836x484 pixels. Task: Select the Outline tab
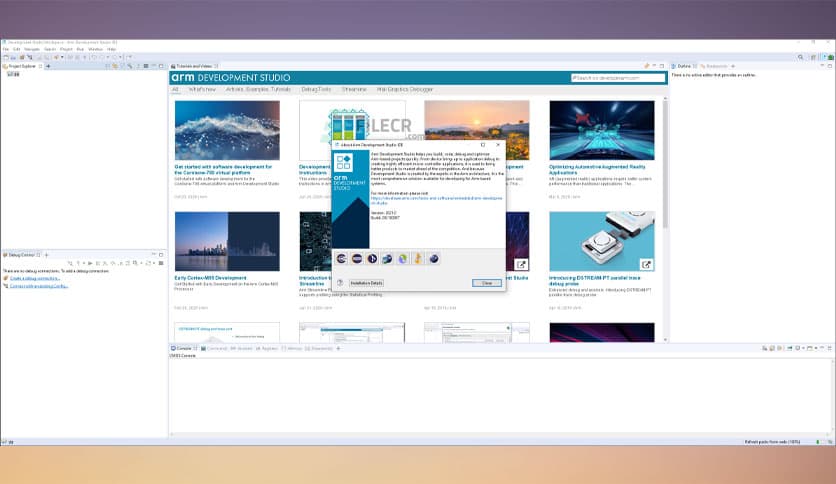[684, 66]
